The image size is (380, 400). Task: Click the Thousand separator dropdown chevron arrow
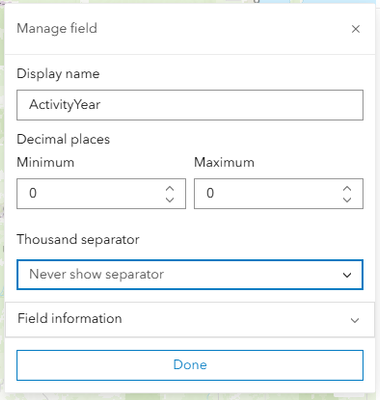[347, 275]
